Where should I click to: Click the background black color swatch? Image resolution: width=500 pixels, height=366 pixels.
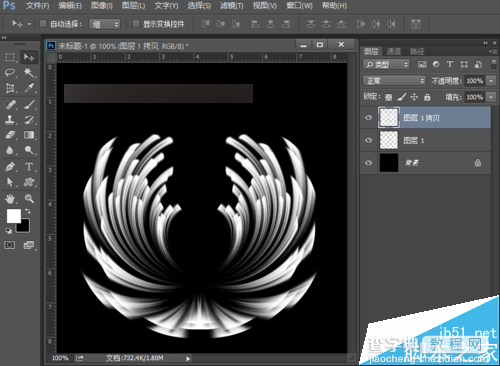click(25, 228)
